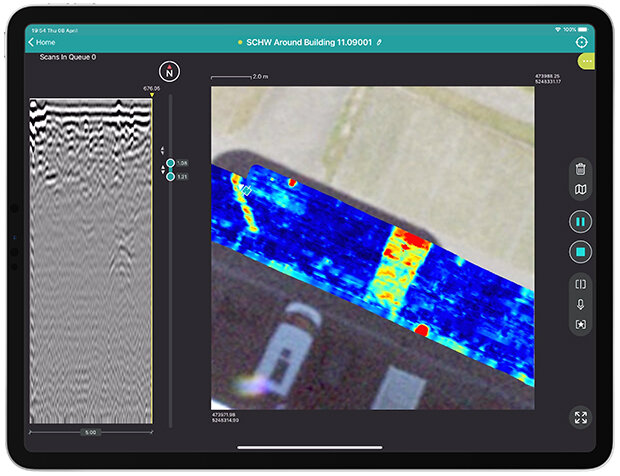
Task: Toggle the split view brackets icon
Action: click(x=581, y=283)
